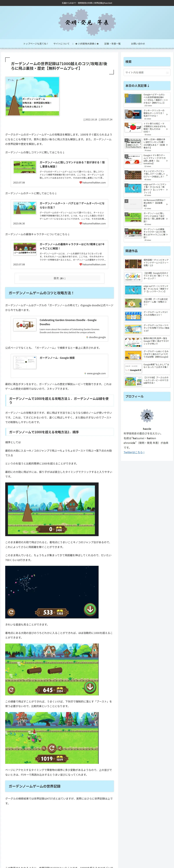Click the chevron on Googleトマト祭りゲーム item
This screenshot has height=868, width=174.
coord(167,161)
